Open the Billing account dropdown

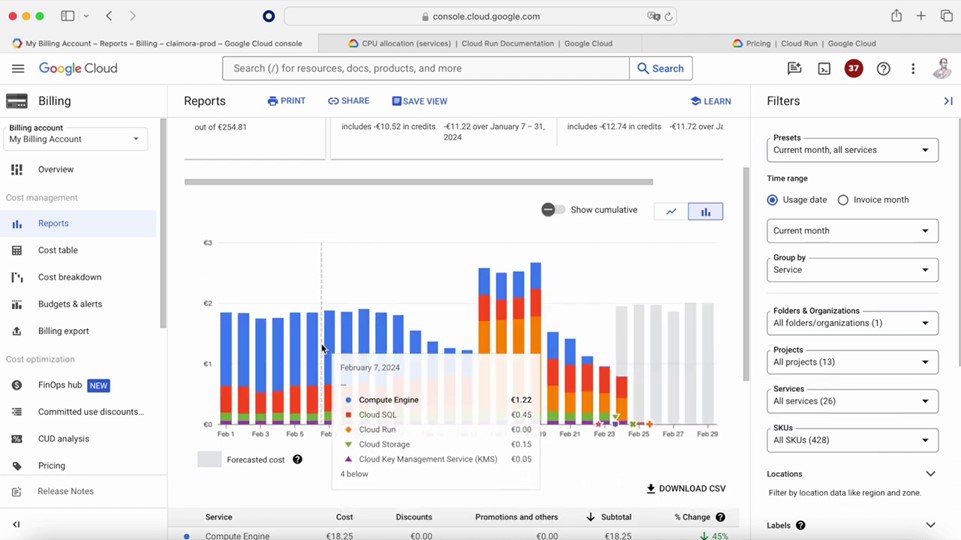click(75, 139)
